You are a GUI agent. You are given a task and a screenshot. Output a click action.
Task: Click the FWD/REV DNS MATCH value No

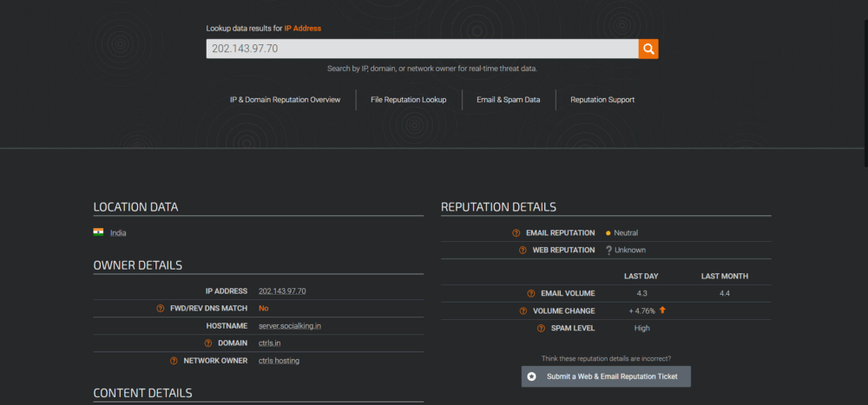point(264,308)
